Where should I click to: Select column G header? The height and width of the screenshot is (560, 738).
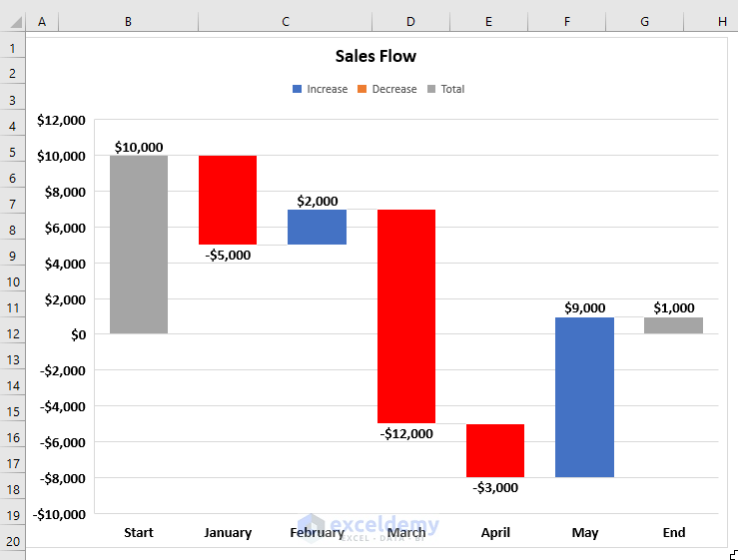644,21
